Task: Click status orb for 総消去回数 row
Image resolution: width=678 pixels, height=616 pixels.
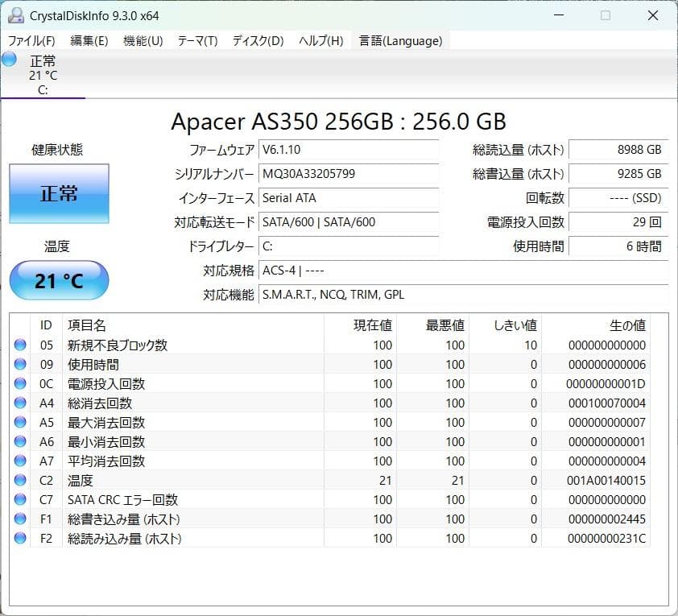Action: [x=20, y=403]
